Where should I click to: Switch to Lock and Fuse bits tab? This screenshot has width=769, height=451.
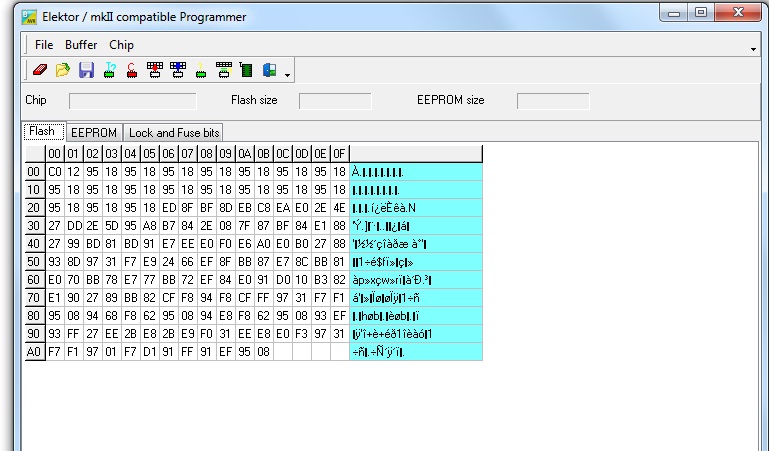coord(174,133)
